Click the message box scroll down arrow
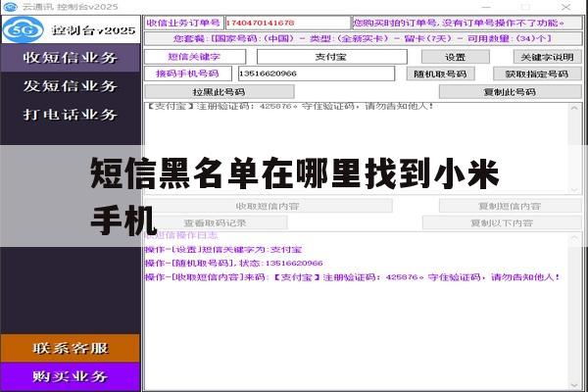 tap(574, 190)
